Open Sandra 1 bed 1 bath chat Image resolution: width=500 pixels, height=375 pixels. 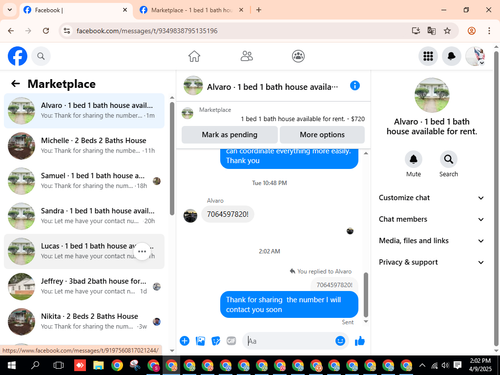pos(84,216)
